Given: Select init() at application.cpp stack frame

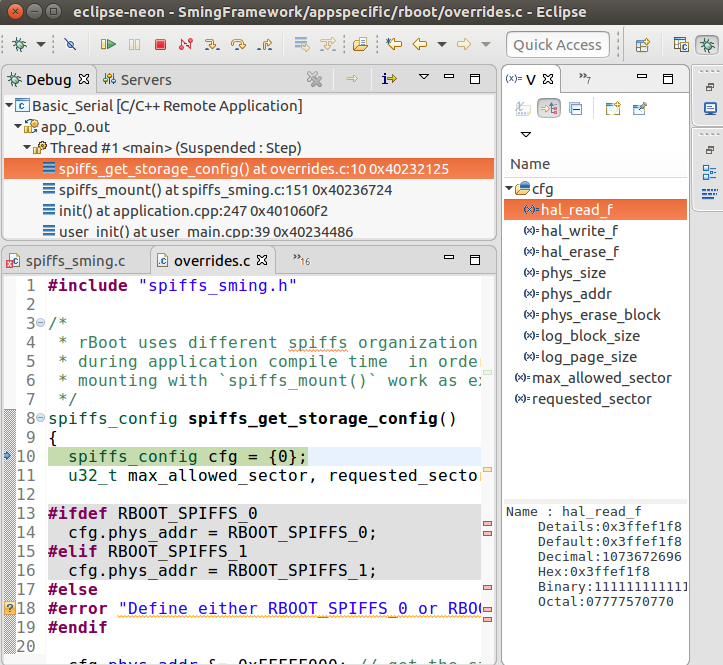Looking at the screenshot, I should click(x=193, y=211).
